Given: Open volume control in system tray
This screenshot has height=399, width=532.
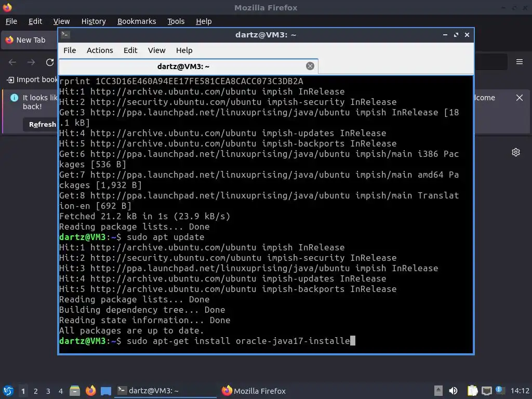Looking at the screenshot, I should [453, 391].
